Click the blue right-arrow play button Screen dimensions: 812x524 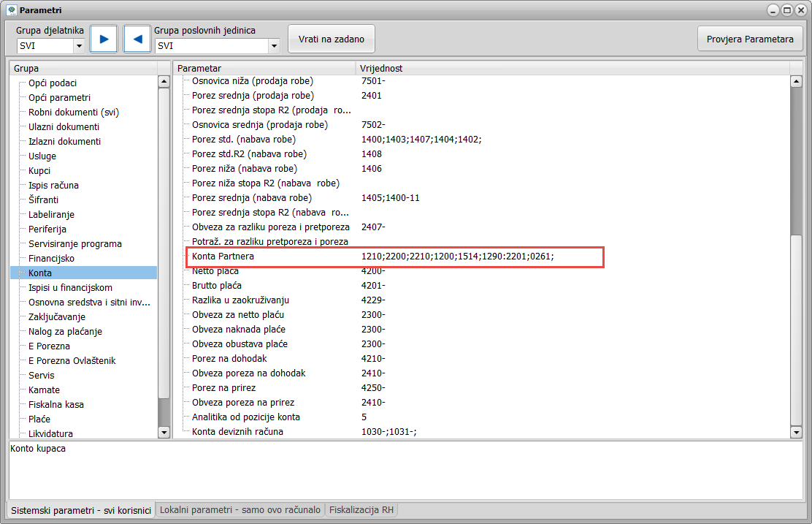104,39
